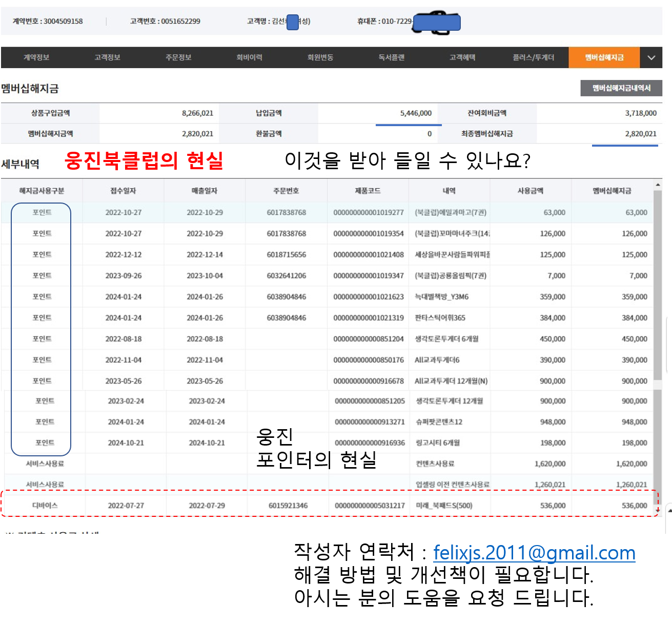The height and width of the screenshot is (624, 672).
Task: Click the 사용금액 column header
Action: click(531, 191)
